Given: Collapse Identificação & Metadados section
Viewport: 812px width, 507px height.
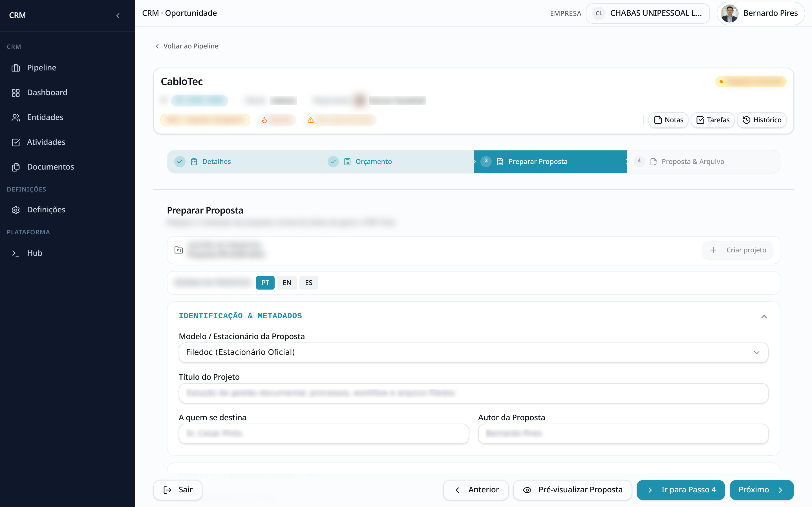Looking at the screenshot, I should [764, 317].
